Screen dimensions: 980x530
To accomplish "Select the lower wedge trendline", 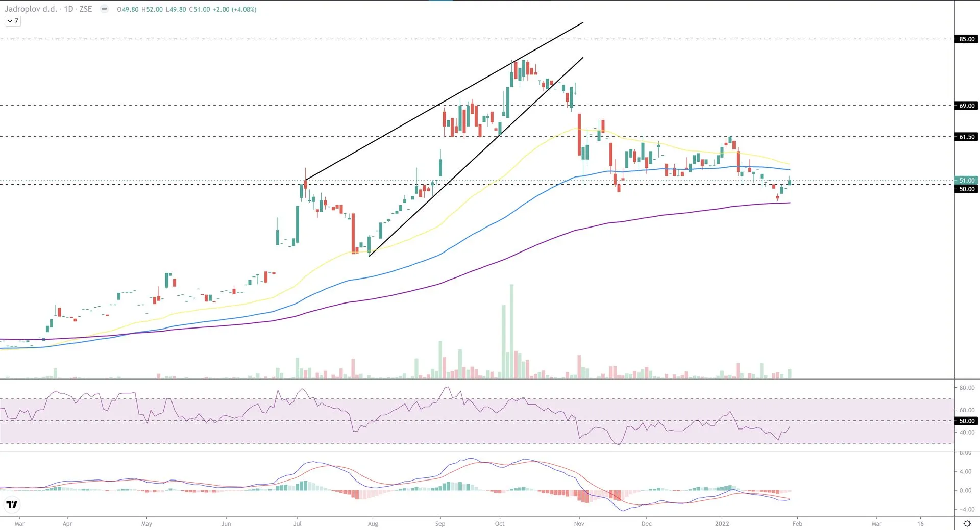I will pos(475,157).
